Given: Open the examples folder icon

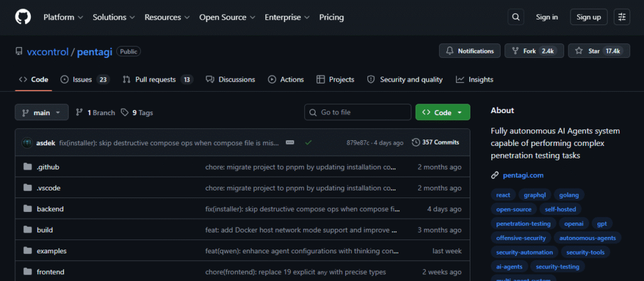Looking at the screenshot, I should 28,251.
